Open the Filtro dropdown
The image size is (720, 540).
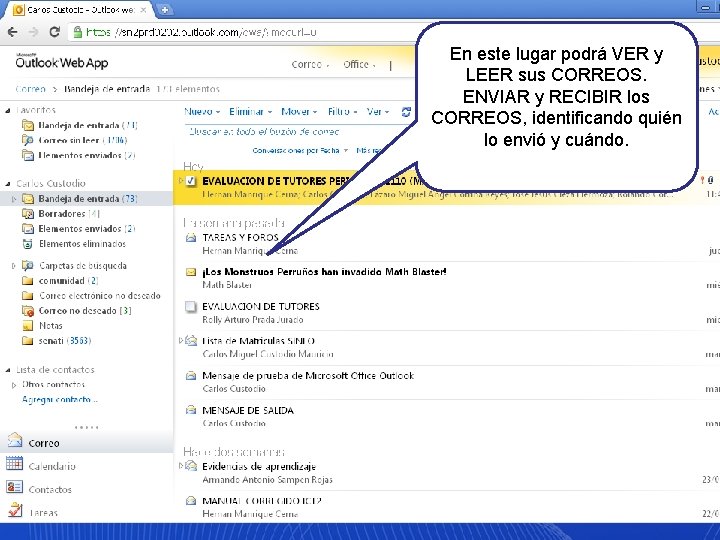tap(342, 112)
